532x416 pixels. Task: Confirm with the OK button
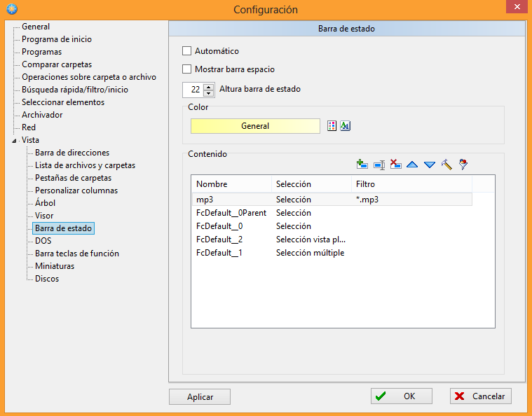click(x=402, y=396)
